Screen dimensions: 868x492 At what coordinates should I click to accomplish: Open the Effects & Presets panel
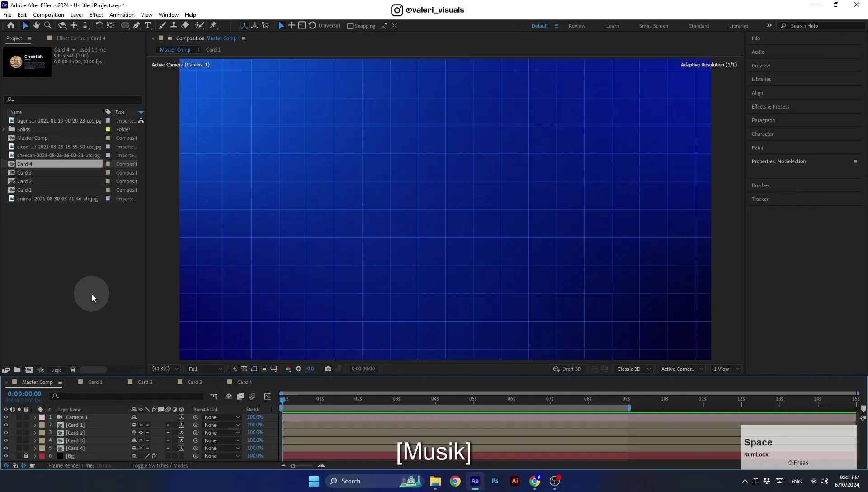click(770, 107)
